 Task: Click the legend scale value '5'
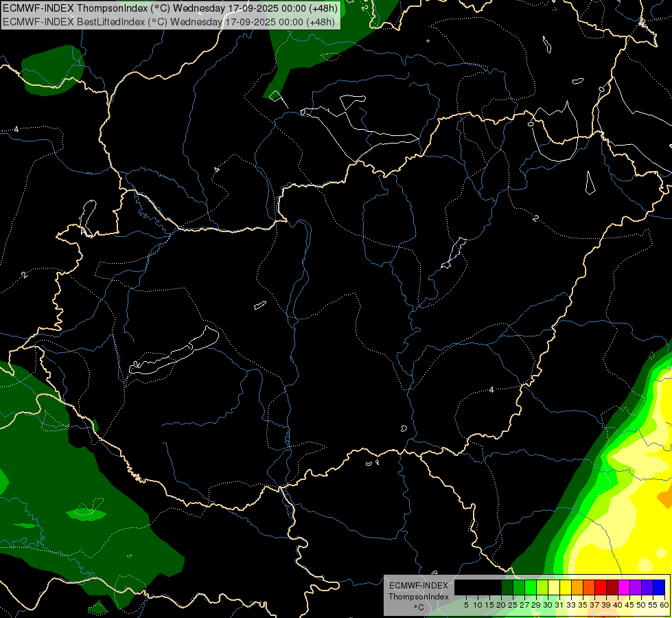pos(466,605)
